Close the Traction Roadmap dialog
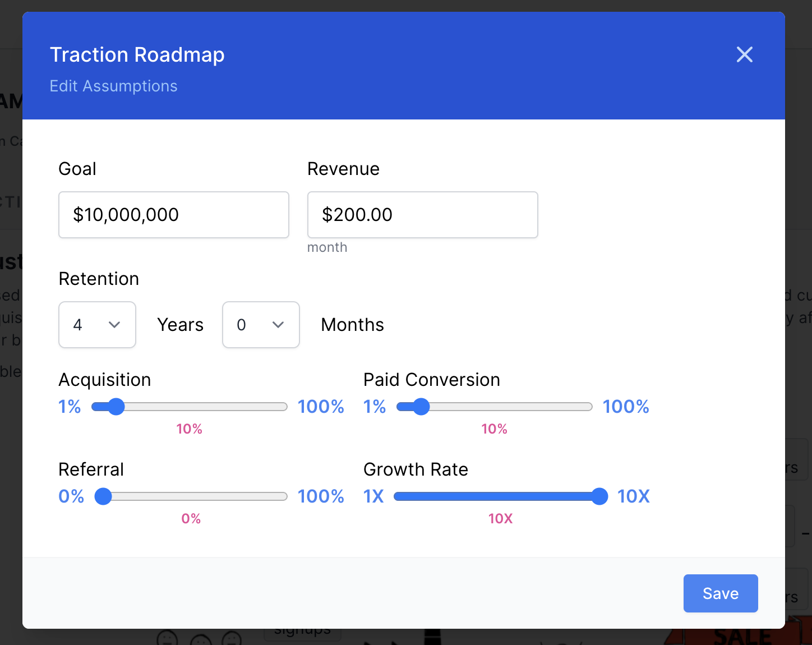Image resolution: width=812 pixels, height=645 pixels. [744, 54]
